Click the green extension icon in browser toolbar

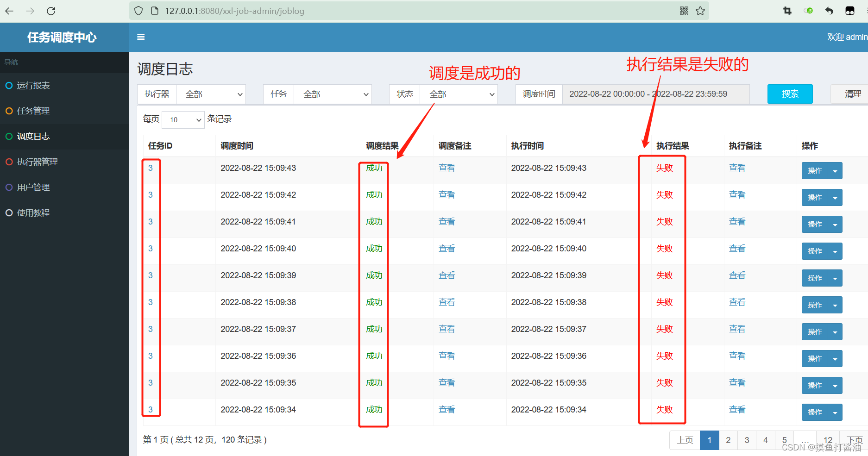809,11
